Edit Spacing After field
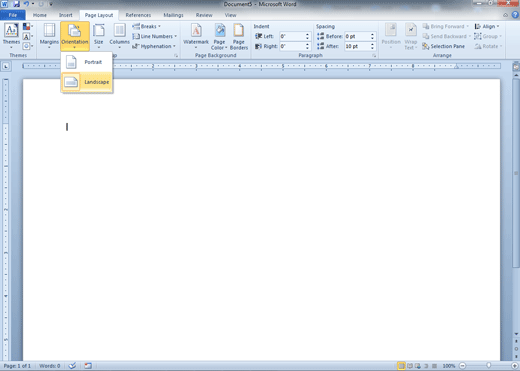 click(x=357, y=46)
